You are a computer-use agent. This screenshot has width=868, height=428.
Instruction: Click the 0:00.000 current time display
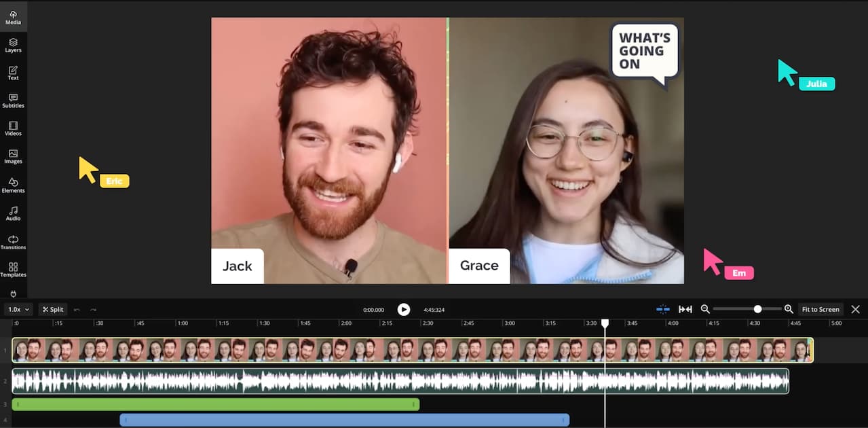[373, 310]
